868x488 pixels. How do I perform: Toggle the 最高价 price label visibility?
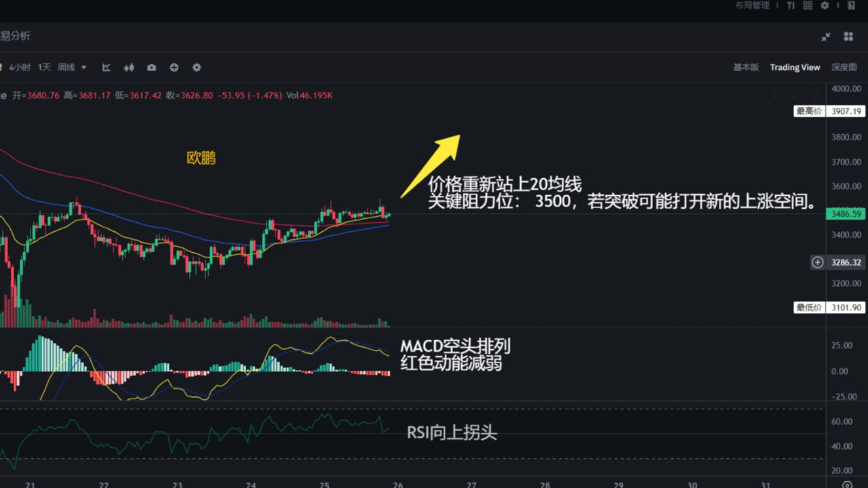click(809, 110)
